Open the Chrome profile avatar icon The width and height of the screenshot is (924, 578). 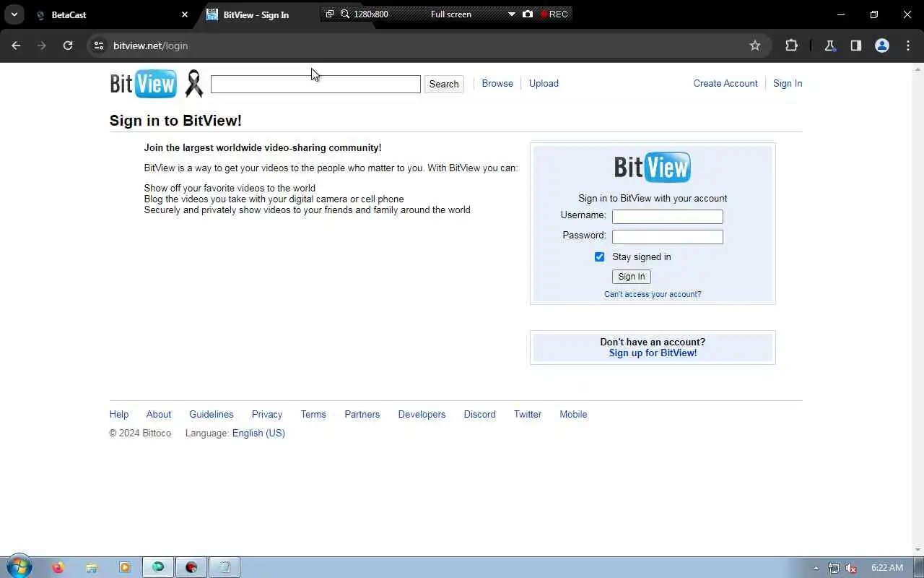(x=882, y=46)
